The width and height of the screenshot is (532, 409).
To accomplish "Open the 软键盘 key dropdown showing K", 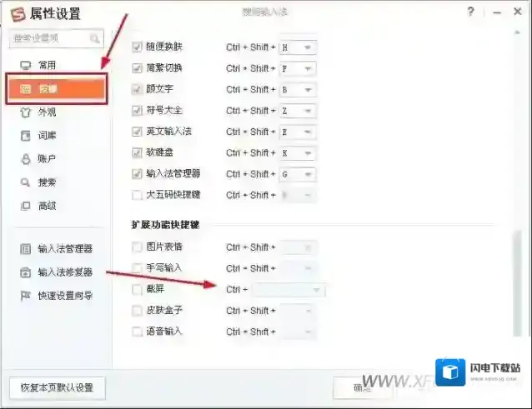I will coord(298,153).
